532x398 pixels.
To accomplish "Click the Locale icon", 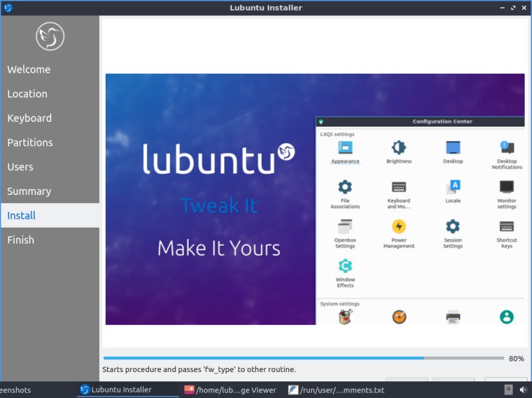I will pyautogui.click(x=453, y=187).
